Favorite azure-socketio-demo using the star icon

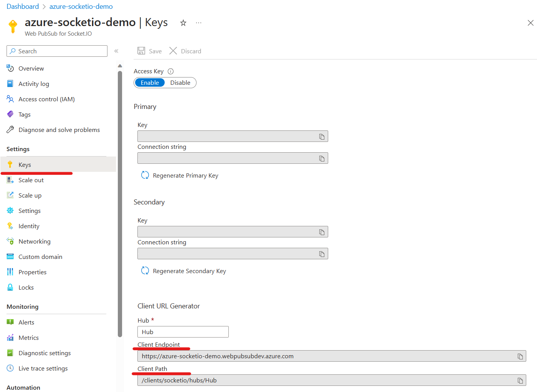[x=183, y=23]
